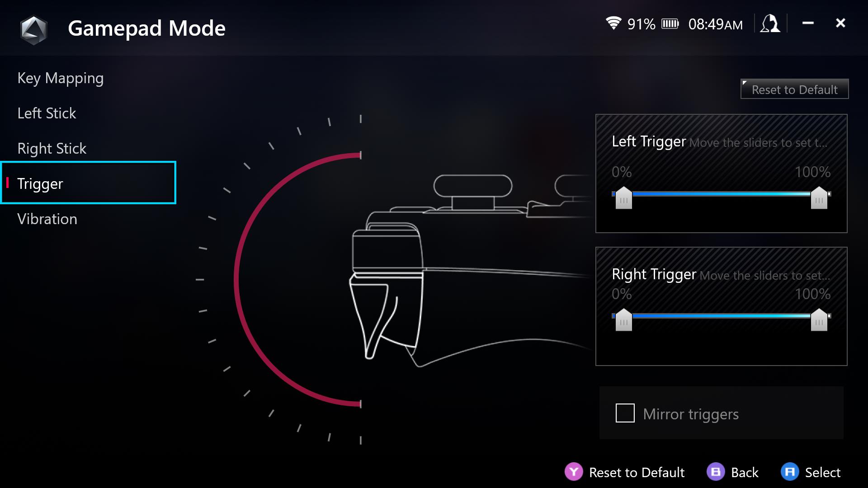Viewport: 868px width, 488px height.
Task: Select the Vibration tab in sidebar
Action: click(47, 219)
